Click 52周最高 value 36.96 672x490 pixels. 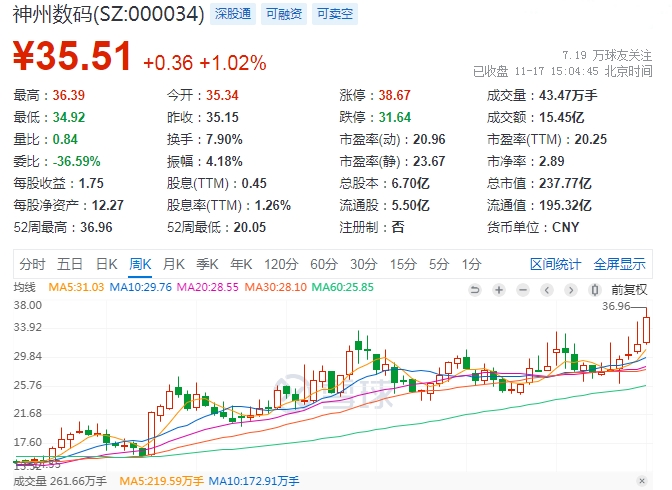96,227
